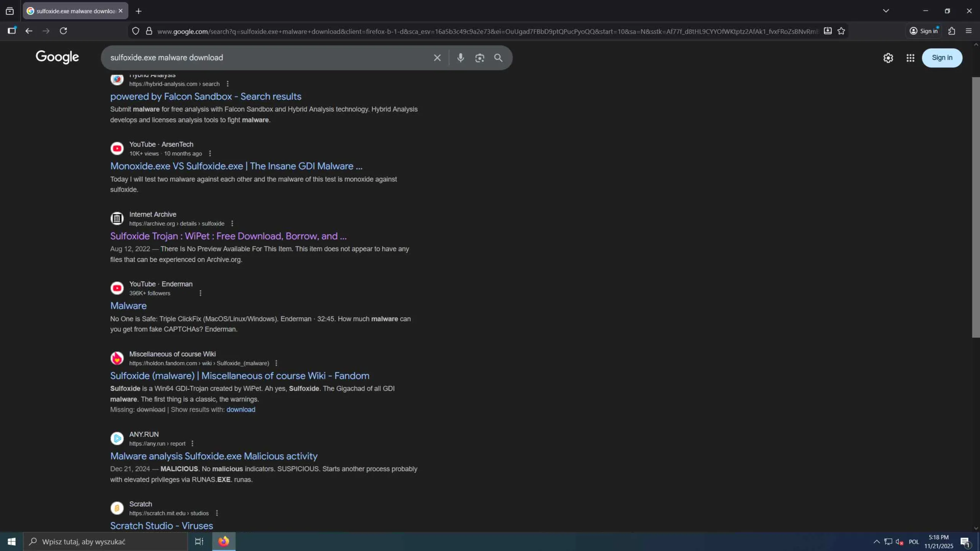Bookmark this page with star icon
Viewport: 980px width, 551px height.
click(x=841, y=31)
